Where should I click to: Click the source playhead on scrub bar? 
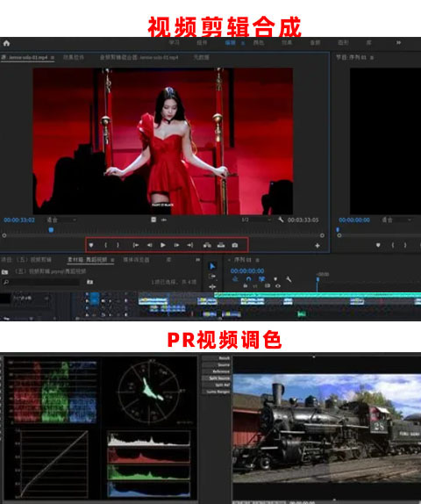click(51, 230)
